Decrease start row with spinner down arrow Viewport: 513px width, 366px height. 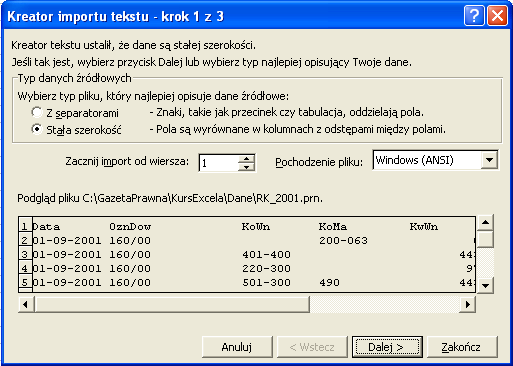point(247,167)
